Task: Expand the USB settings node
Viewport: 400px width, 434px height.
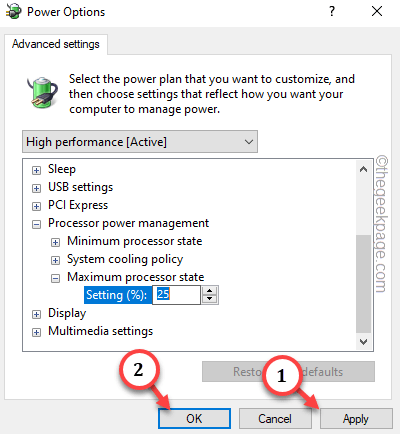Action: [36, 188]
